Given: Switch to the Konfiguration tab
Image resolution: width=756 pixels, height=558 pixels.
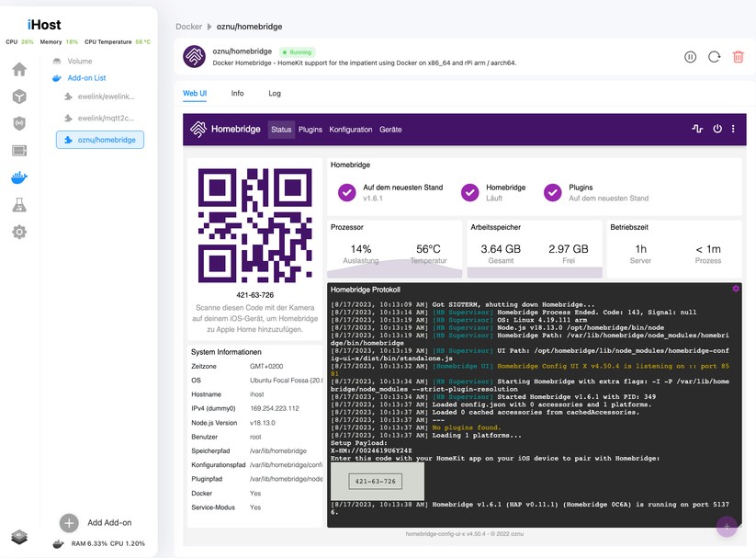Looking at the screenshot, I should pos(351,130).
